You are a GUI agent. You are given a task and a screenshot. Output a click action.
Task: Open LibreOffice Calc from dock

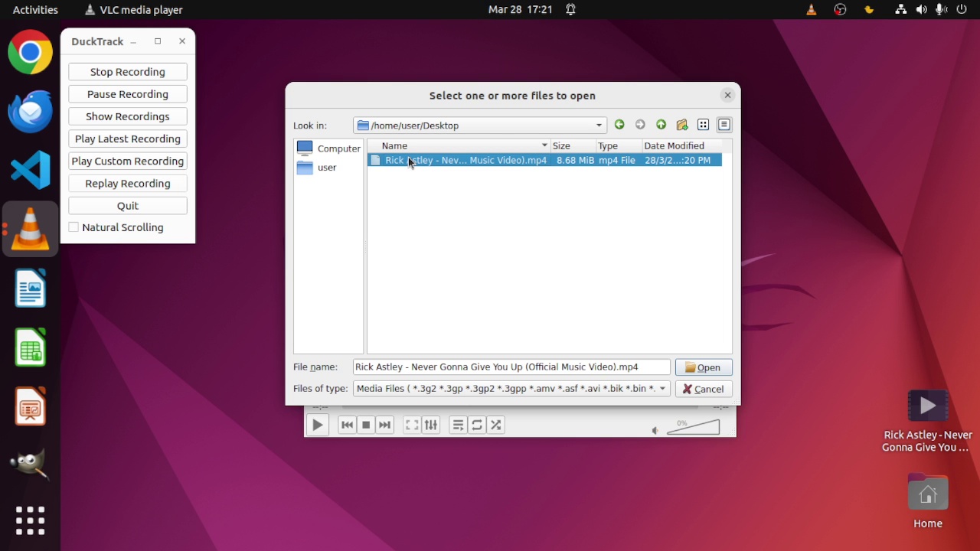[31, 347]
